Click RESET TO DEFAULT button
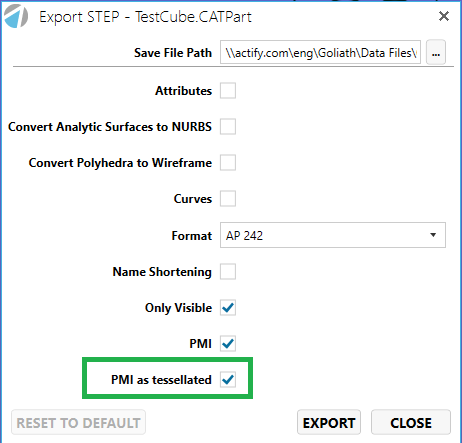Screen dimensions: 462x443 tap(78, 423)
